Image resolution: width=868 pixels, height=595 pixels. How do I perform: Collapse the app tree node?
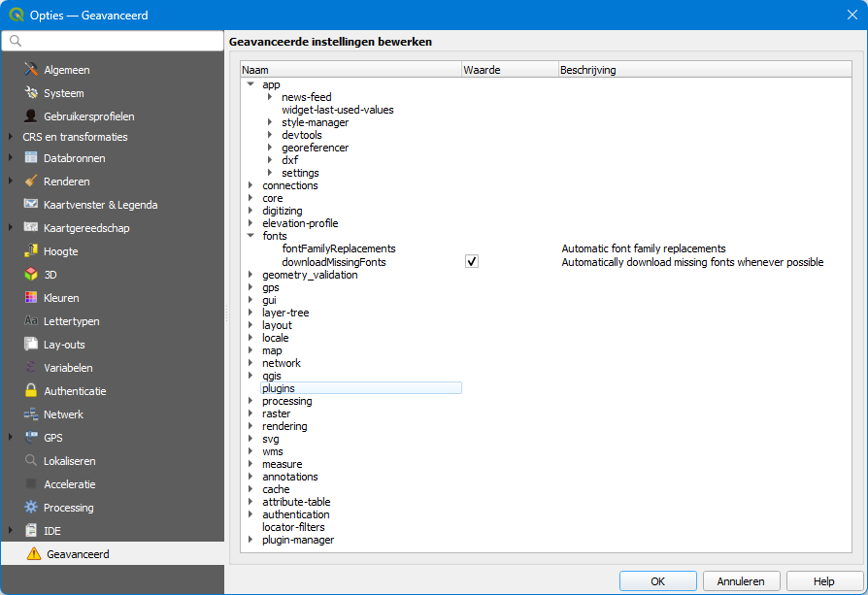tap(250, 84)
